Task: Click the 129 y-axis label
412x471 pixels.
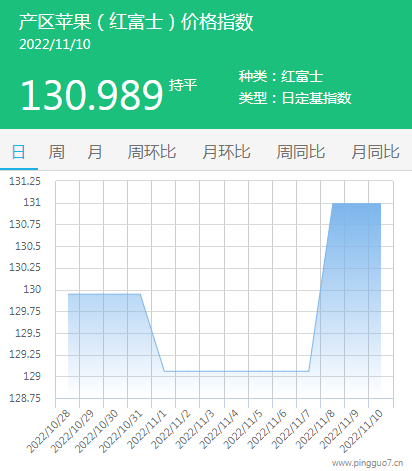Action: [x=32, y=376]
